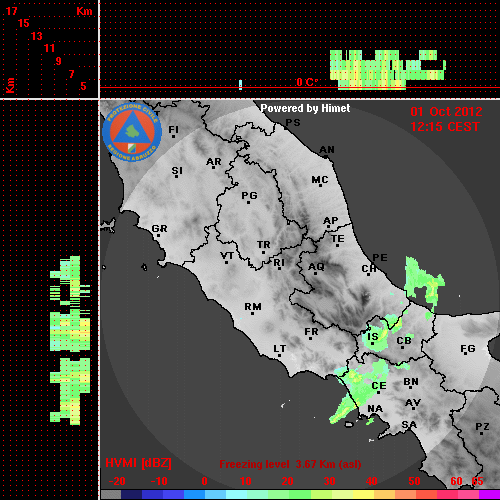Click the 'Freezing level 3.67 Km (asl)' text

290,464
